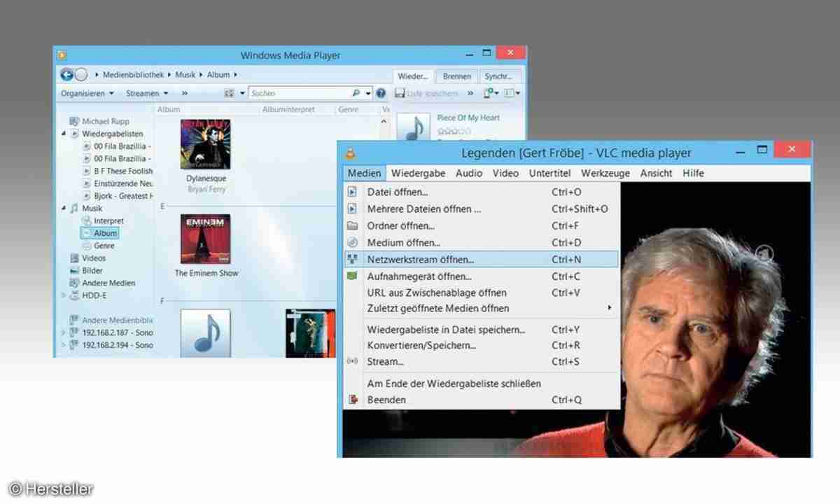The height and width of the screenshot is (504, 840).
Task: Show more toolbar commands chevron after Streamen
Action: pyautogui.click(x=185, y=93)
